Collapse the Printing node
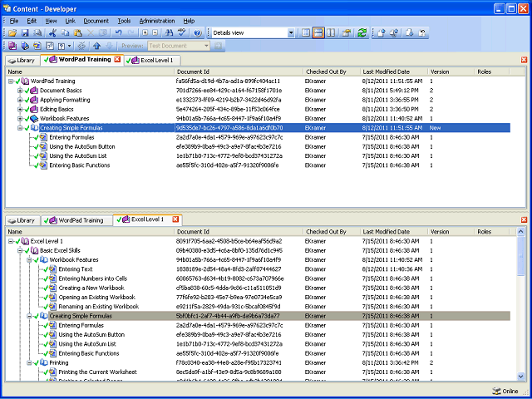This screenshot has height=399, width=532. point(30,362)
